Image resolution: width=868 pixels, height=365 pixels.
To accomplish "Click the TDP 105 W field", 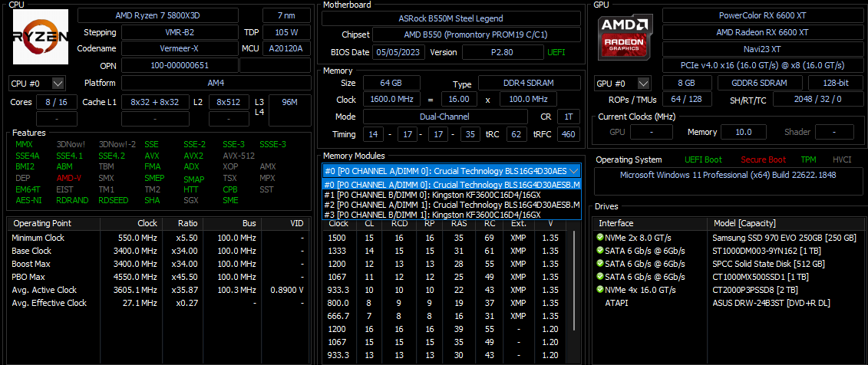I will [286, 32].
